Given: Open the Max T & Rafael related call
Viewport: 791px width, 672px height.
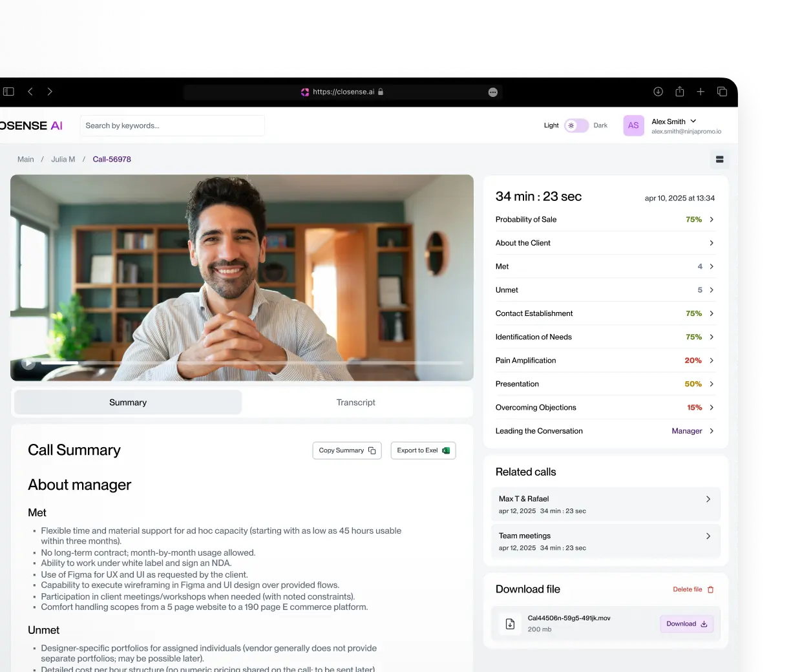Looking at the screenshot, I should 606,504.
